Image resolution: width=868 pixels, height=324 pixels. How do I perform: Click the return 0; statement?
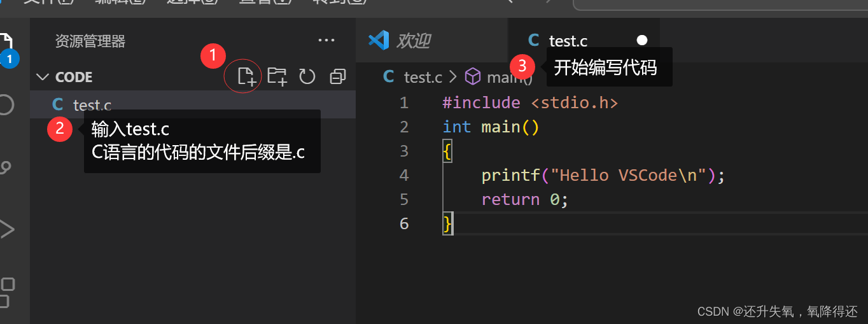tap(524, 199)
